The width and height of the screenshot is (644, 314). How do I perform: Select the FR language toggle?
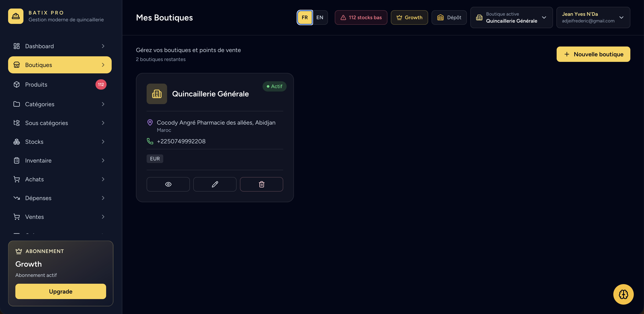[x=305, y=17]
